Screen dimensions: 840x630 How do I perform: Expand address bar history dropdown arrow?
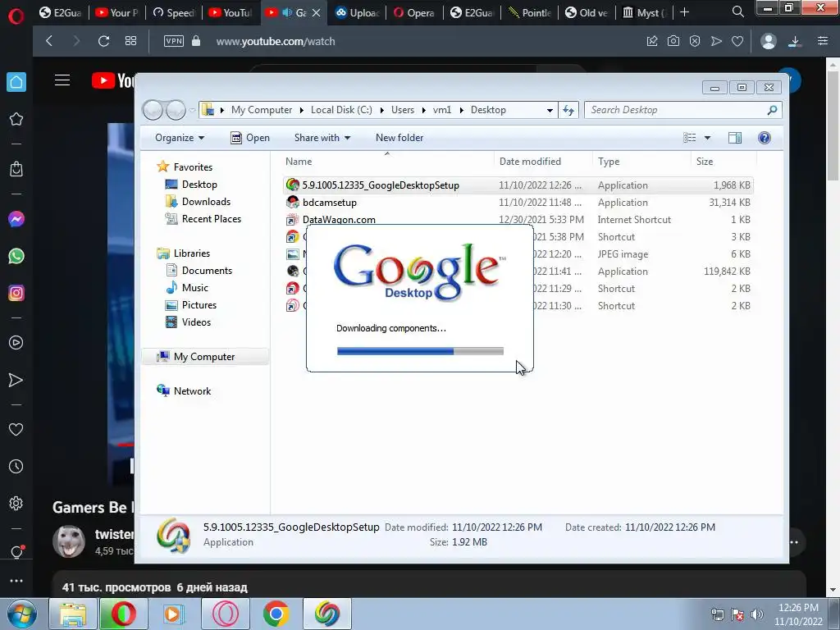click(x=550, y=111)
